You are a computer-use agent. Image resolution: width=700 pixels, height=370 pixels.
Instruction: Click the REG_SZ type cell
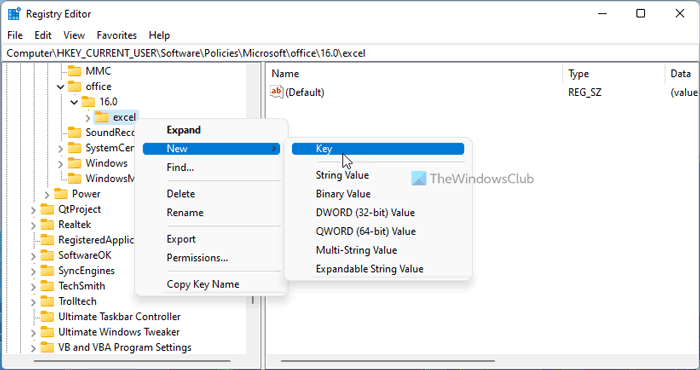[x=585, y=92]
